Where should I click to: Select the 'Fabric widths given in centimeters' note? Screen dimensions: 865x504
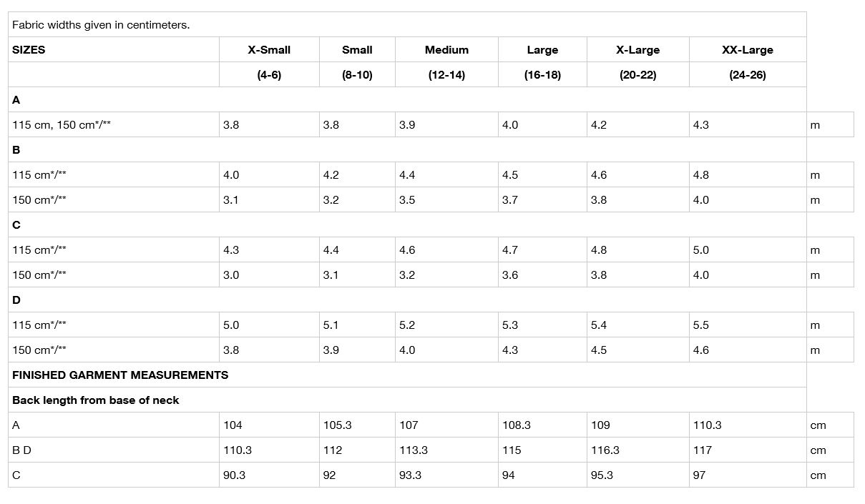(101, 25)
